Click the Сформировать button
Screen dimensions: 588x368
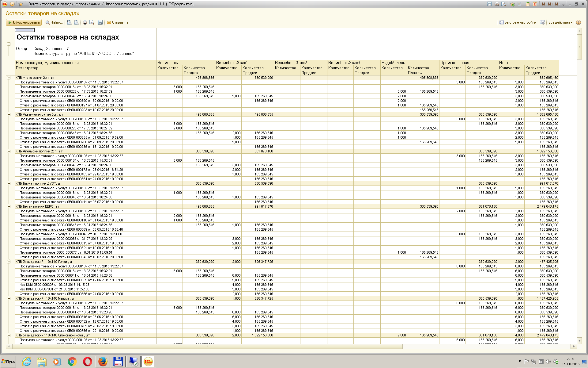pyautogui.click(x=24, y=22)
